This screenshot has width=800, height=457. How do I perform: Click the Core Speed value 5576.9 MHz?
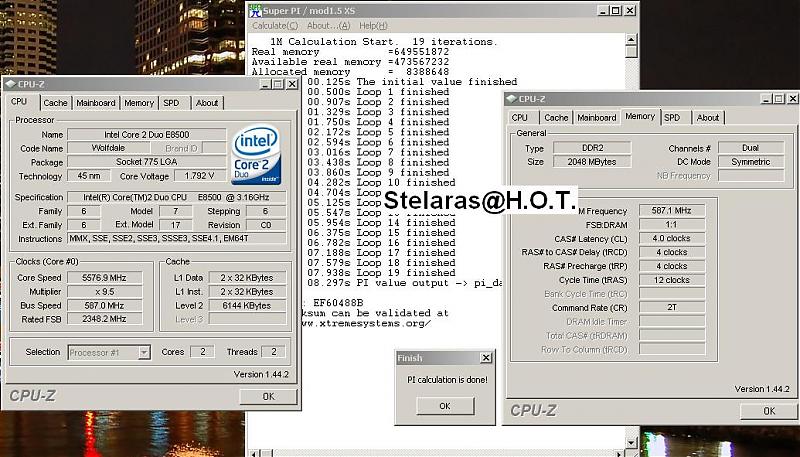(x=105, y=278)
